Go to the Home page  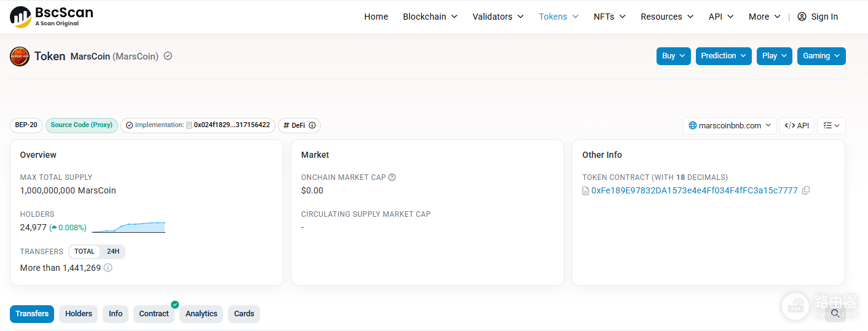tap(376, 17)
